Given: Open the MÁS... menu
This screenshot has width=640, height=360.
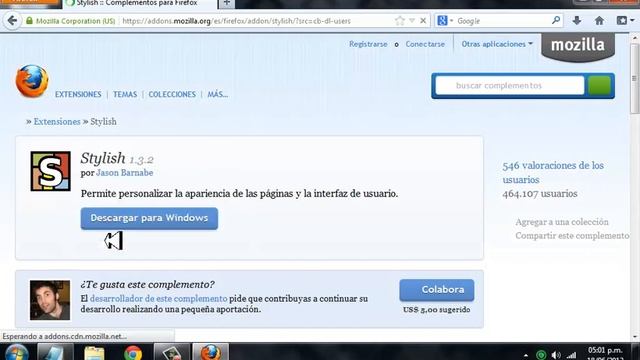Looking at the screenshot, I should pyautogui.click(x=218, y=94).
